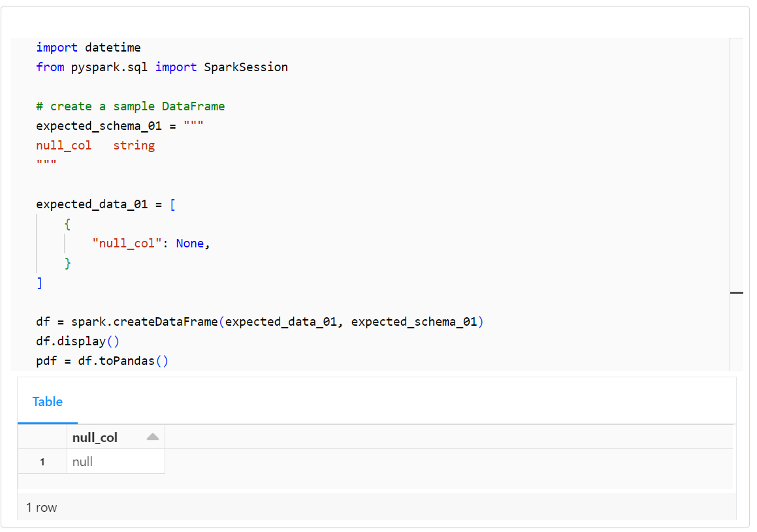Click the "1 row" count label
The width and height of the screenshot is (757, 532).
click(x=42, y=507)
